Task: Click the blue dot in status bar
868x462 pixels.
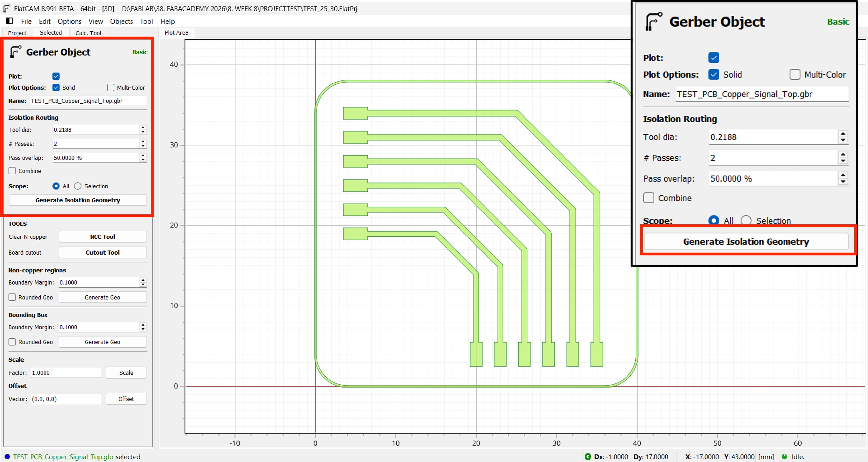Action: pyautogui.click(x=7, y=457)
